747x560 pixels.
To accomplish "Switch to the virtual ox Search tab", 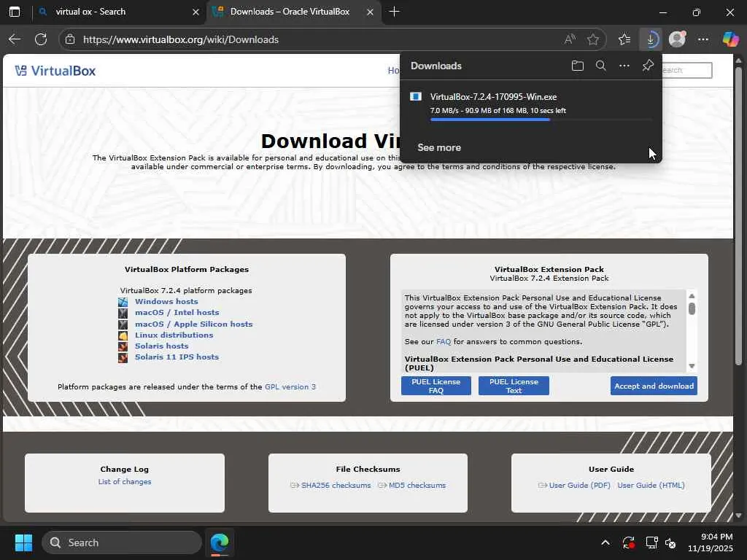I will tap(119, 12).
